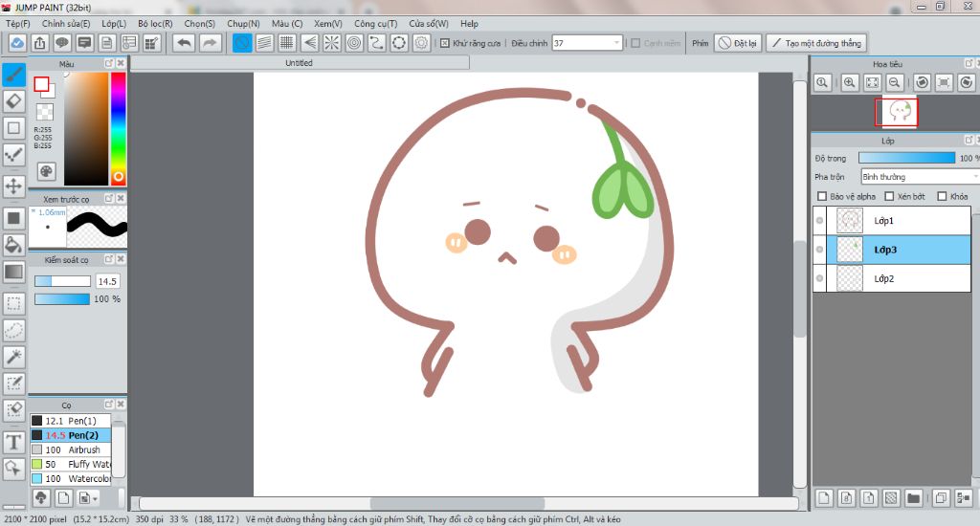Viewport: 980px width, 526px height.
Task: Open the color palette icon
Action: point(46,171)
